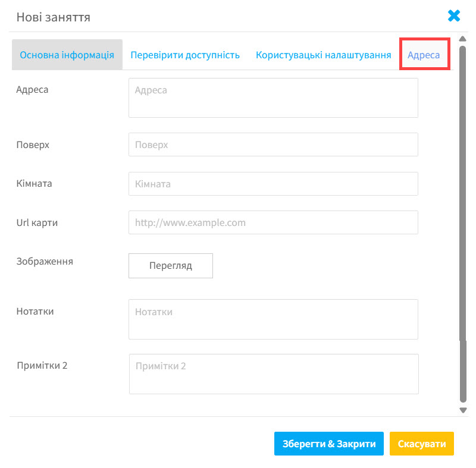Click the Перегляд image browse button

coord(171,266)
